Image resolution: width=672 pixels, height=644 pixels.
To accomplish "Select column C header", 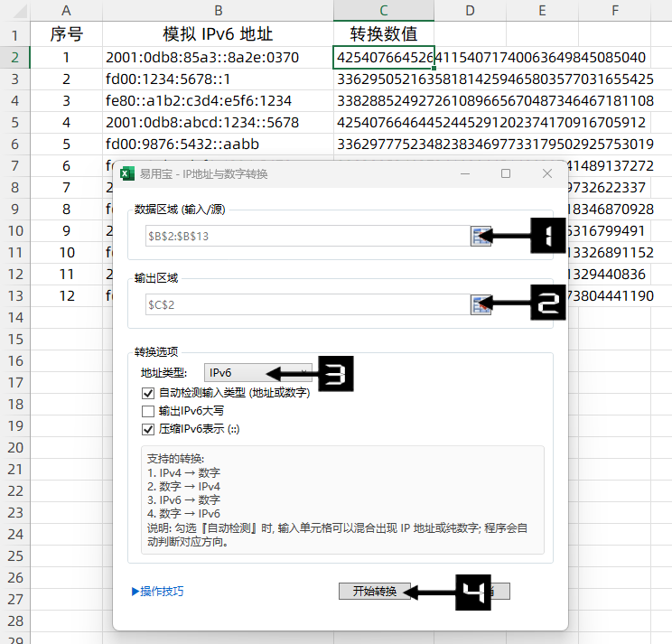I will (x=383, y=11).
